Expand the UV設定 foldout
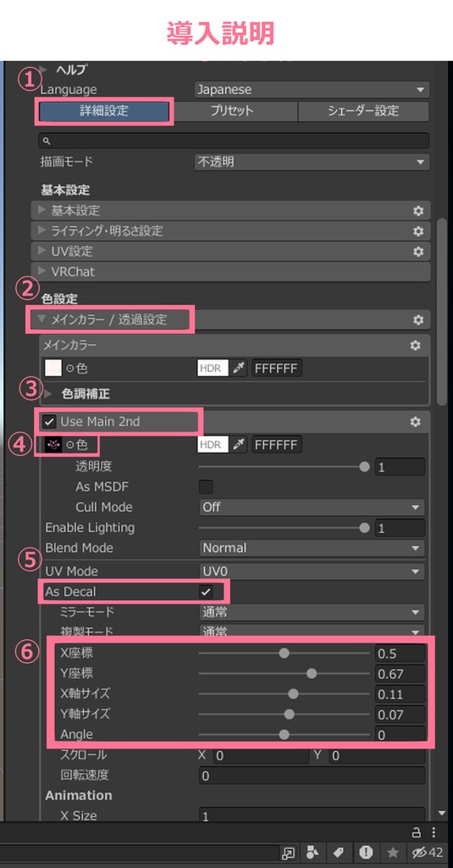Screen dimensions: 453x868 point(42,251)
